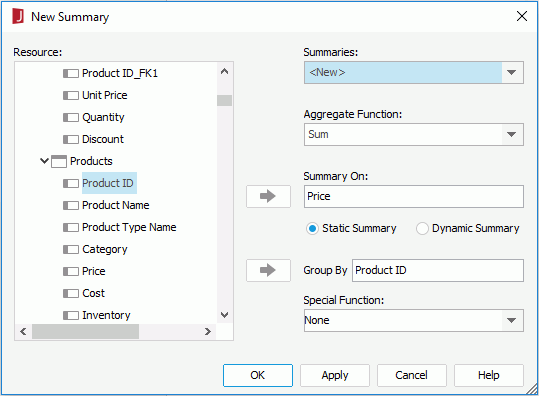The width and height of the screenshot is (539, 396).
Task: Click resource list scroll left arrow
Action: 23,331
